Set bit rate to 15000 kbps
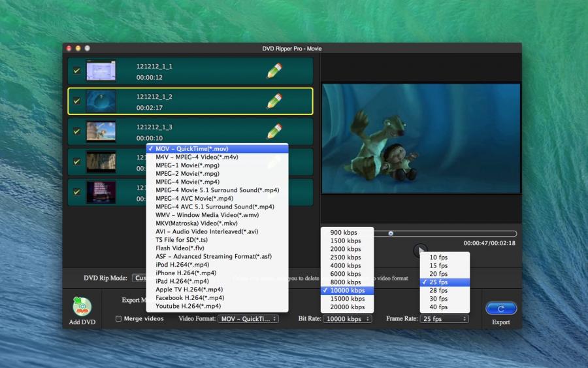Viewport: 588px width, 368px height. point(348,299)
